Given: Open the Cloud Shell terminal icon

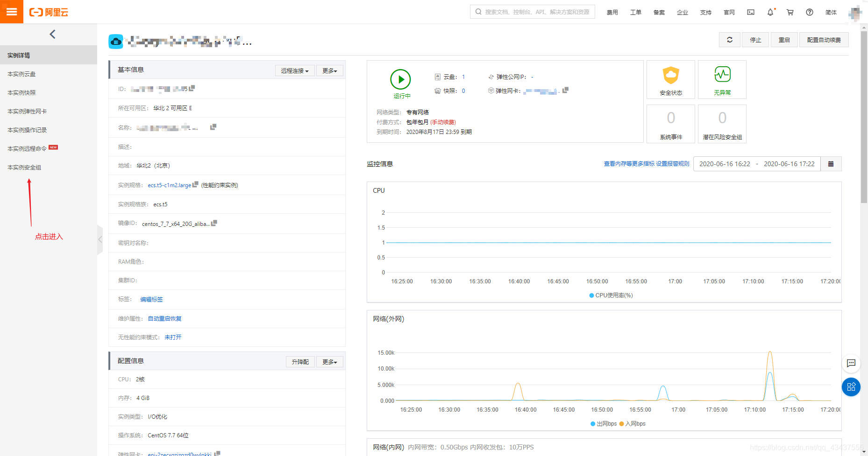Looking at the screenshot, I should pyautogui.click(x=751, y=12).
